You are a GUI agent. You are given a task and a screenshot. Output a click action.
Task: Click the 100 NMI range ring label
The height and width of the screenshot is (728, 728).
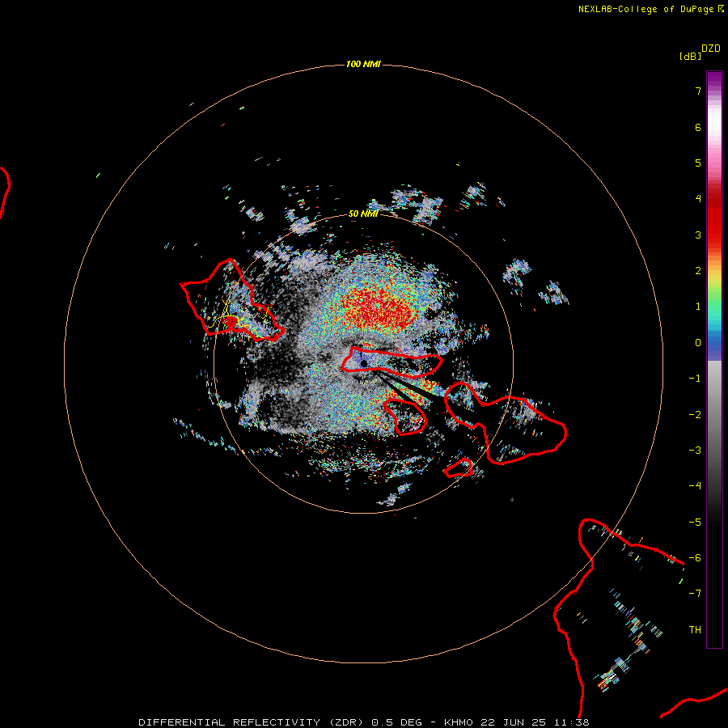tap(363, 64)
